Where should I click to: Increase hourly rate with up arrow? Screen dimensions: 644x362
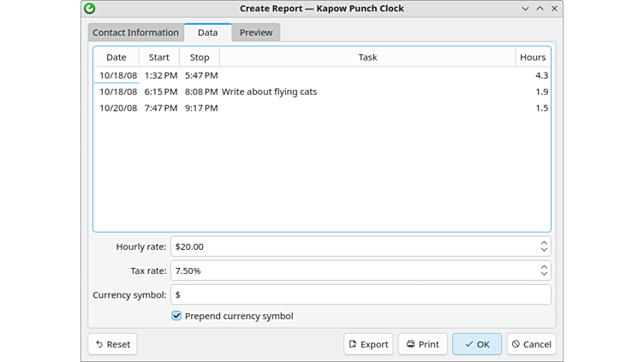(544, 243)
